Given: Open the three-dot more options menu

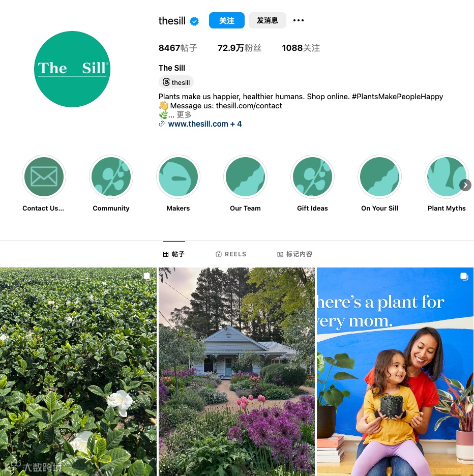Looking at the screenshot, I should click(x=299, y=20).
